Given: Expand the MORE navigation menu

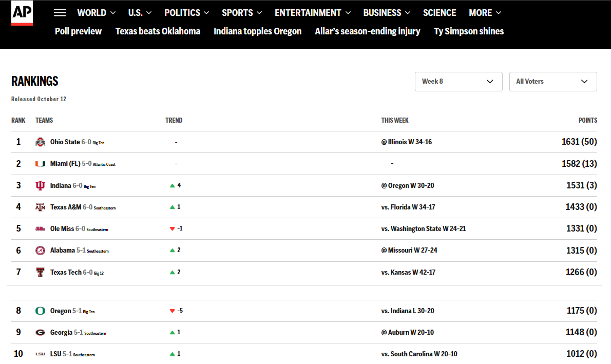Looking at the screenshot, I should pos(485,13).
